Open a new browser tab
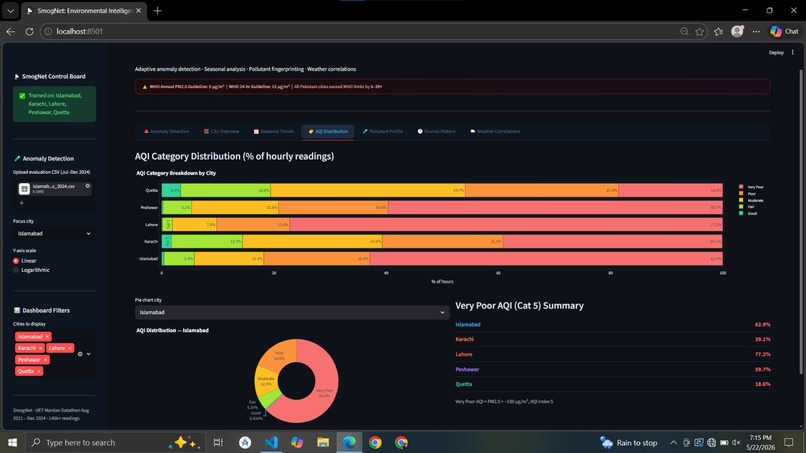This screenshot has width=806, height=453. coord(158,11)
